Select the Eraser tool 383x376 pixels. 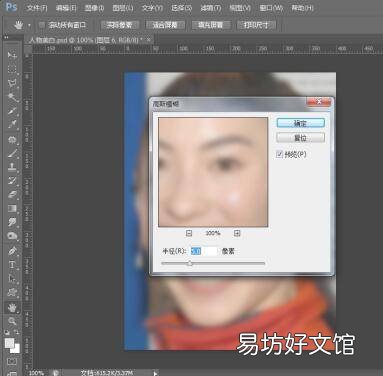(x=12, y=195)
